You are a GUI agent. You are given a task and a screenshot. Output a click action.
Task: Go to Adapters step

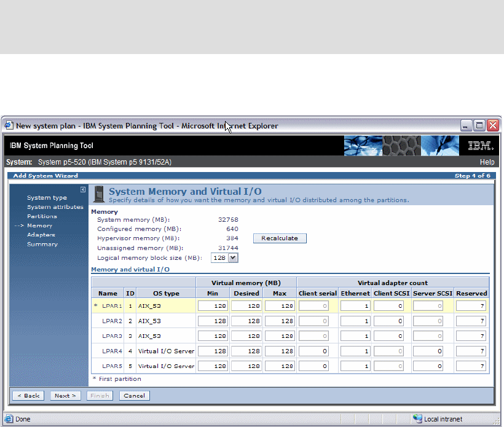41,235
